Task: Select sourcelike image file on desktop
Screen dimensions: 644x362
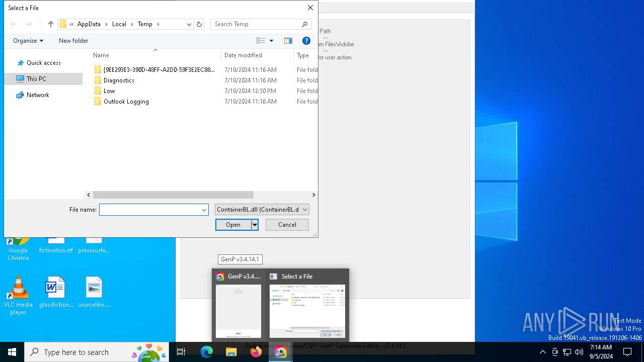Action: point(94,292)
